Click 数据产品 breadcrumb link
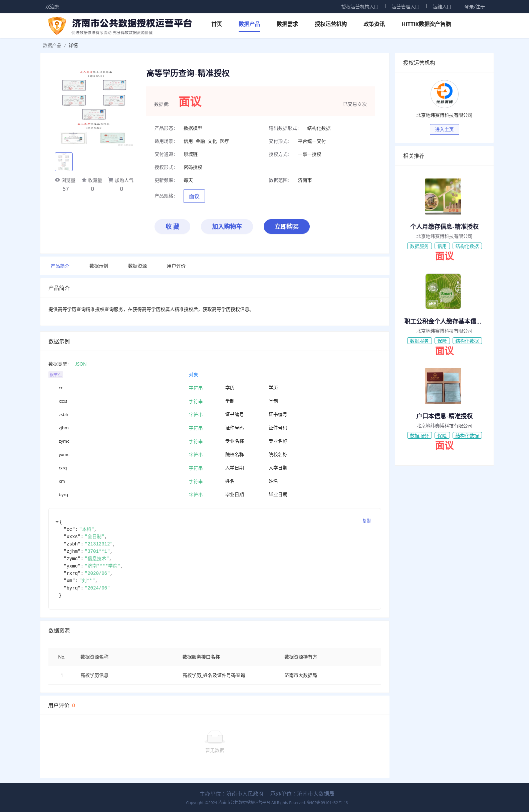The image size is (529, 812). pos(52,45)
